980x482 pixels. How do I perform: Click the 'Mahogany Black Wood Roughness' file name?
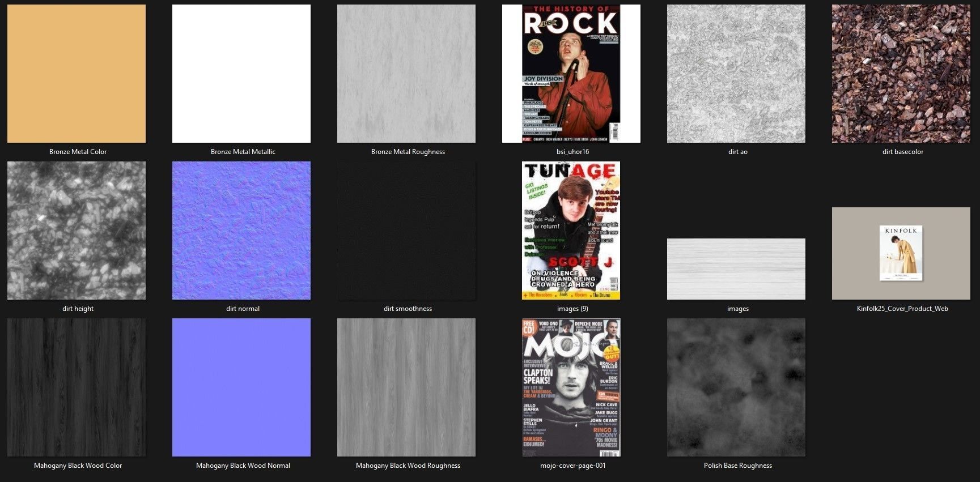408,466
